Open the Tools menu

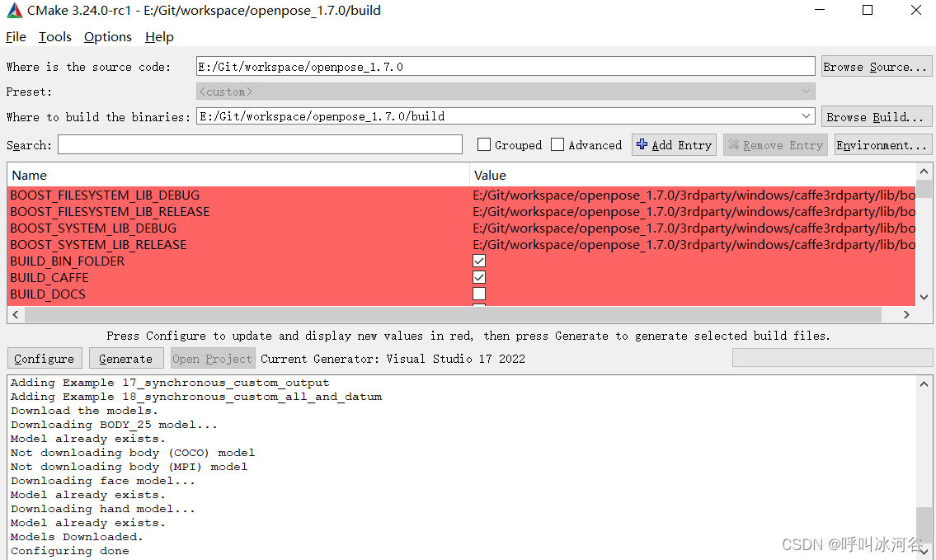[54, 36]
